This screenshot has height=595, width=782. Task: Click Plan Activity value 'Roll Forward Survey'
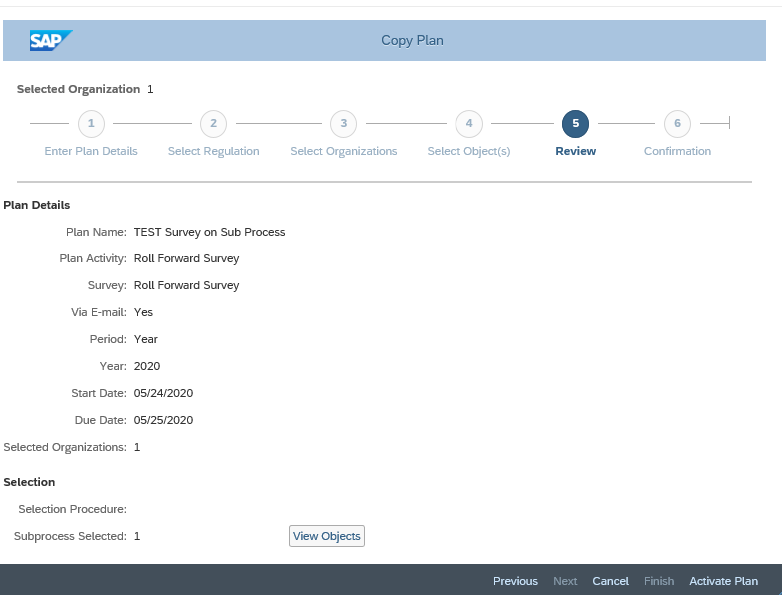187,258
